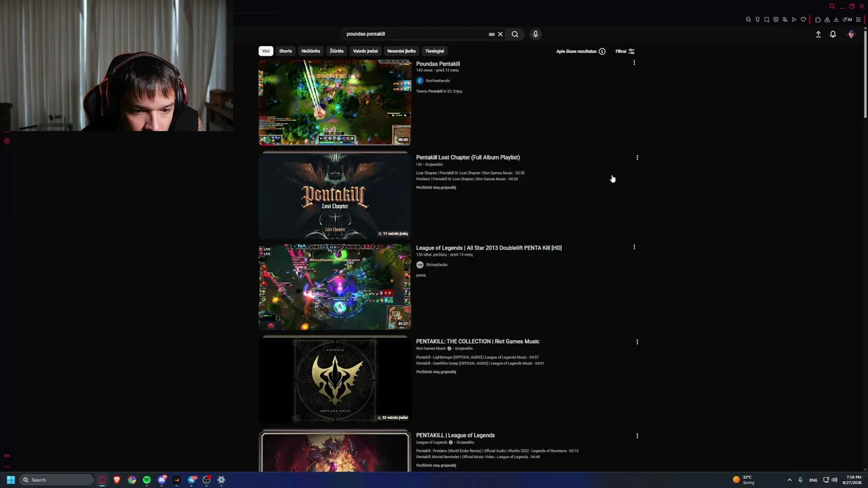Select the Visi filter chip
Image resolution: width=868 pixels, height=488 pixels.
click(266, 51)
